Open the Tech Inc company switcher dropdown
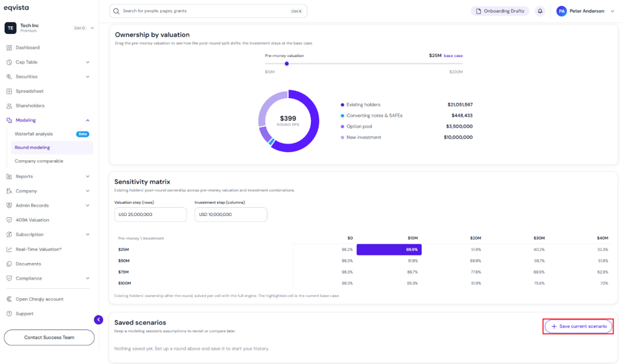Viewport: 623px width, 364px height. point(92,28)
